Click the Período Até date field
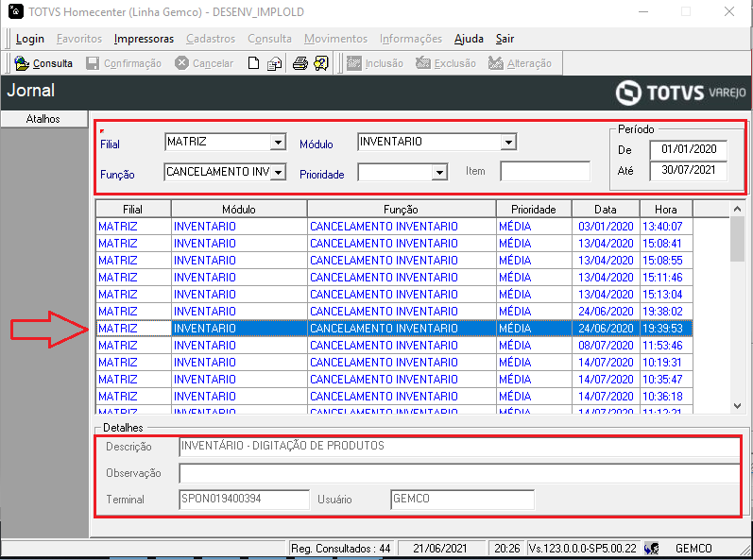The width and height of the screenshot is (753, 560). point(688,170)
